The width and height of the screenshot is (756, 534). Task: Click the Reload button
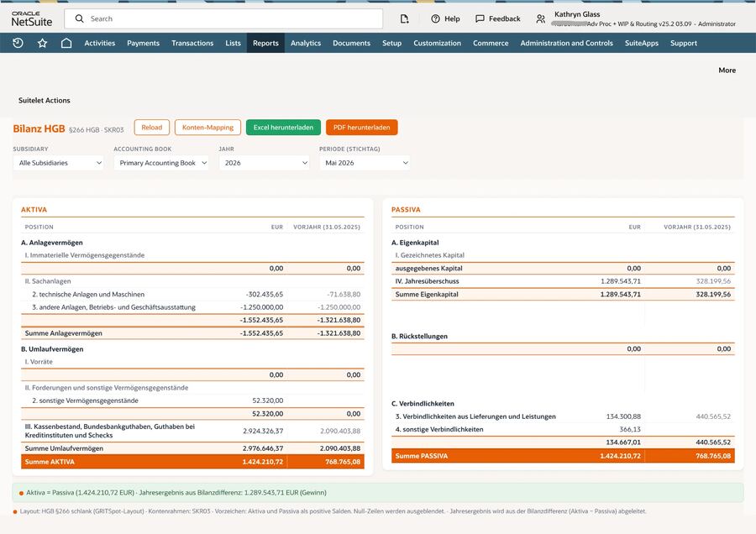(152, 128)
